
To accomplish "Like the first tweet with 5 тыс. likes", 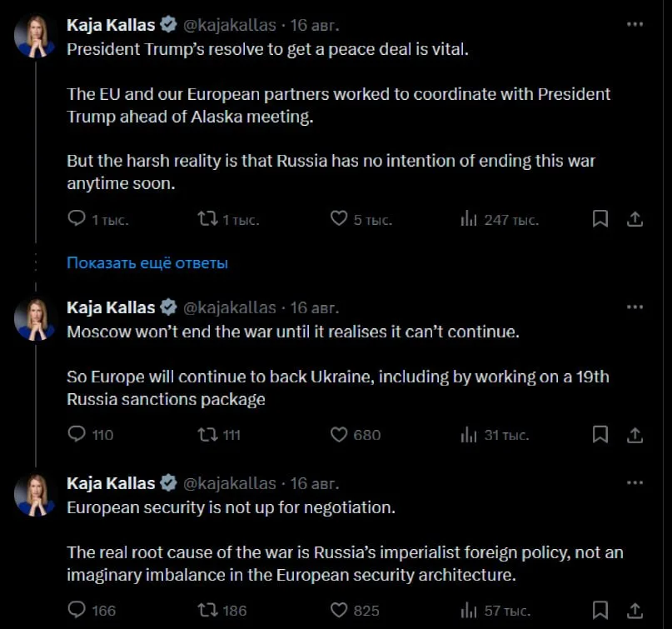I will click(339, 219).
